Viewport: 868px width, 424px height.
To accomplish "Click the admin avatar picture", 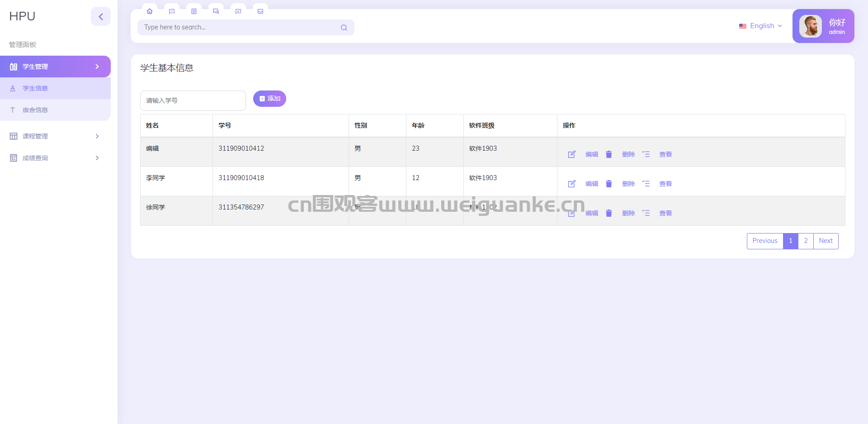I will click(x=811, y=26).
